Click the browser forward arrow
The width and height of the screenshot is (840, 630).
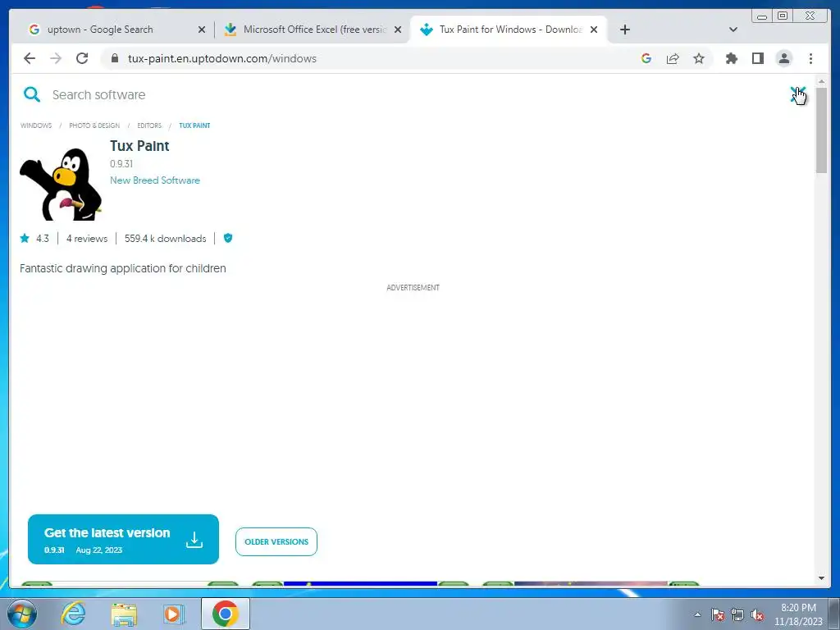[x=56, y=58]
